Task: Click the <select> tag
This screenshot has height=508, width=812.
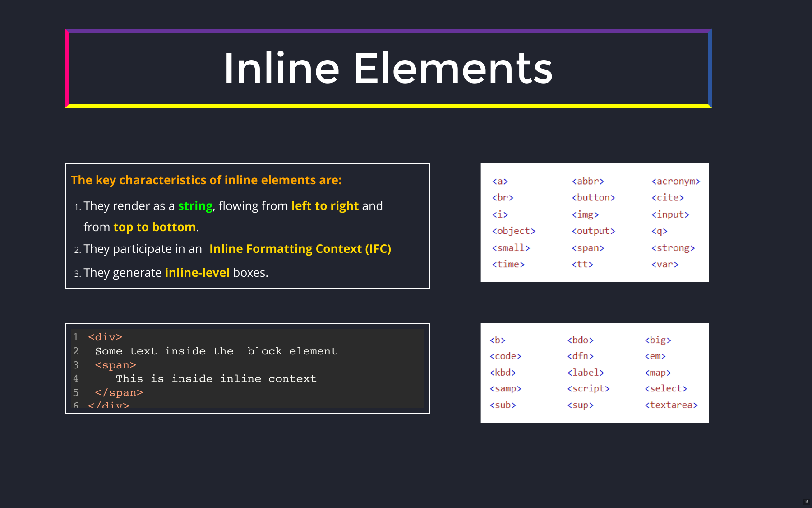Action: coord(666,389)
